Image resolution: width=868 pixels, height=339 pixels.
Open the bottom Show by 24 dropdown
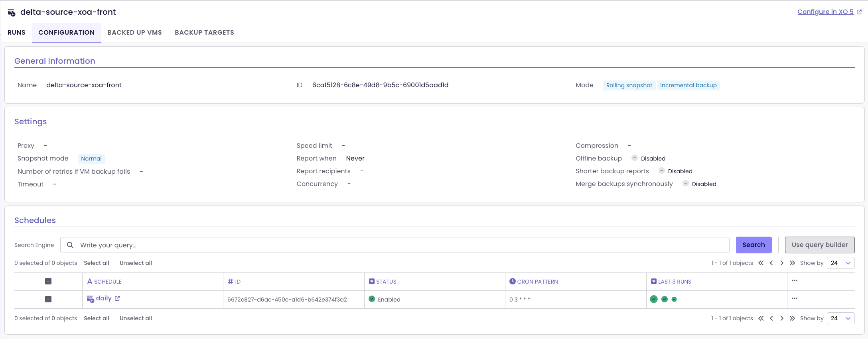[x=840, y=318]
